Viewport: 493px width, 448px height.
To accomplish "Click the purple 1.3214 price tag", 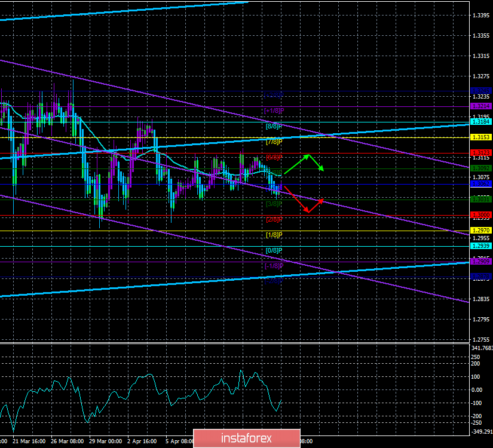I will point(481,106).
